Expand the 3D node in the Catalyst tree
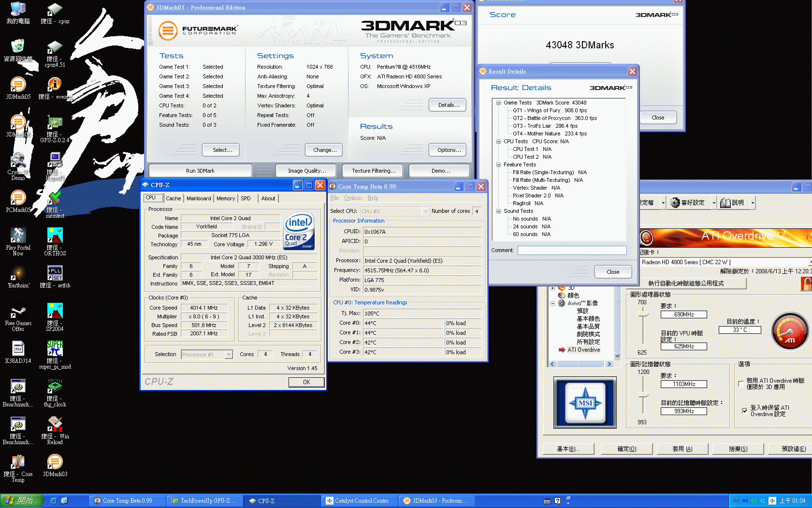Image resolution: width=812 pixels, height=508 pixels. 552,288
